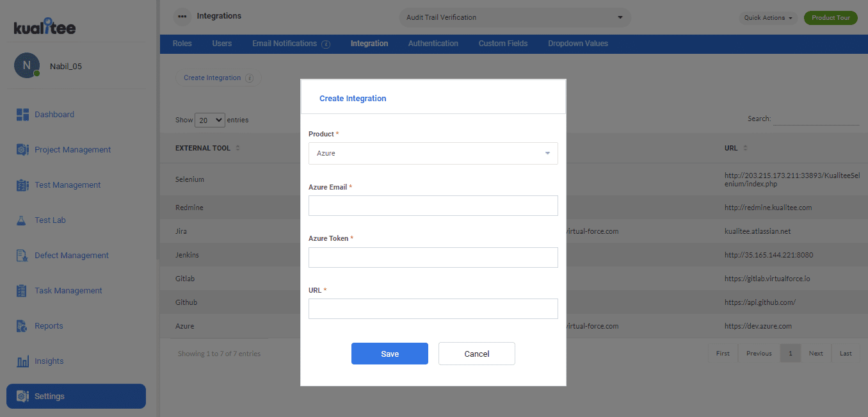This screenshot has height=417, width=868.
Task: Select page 1 in pagination
Action: coord(791,354)
